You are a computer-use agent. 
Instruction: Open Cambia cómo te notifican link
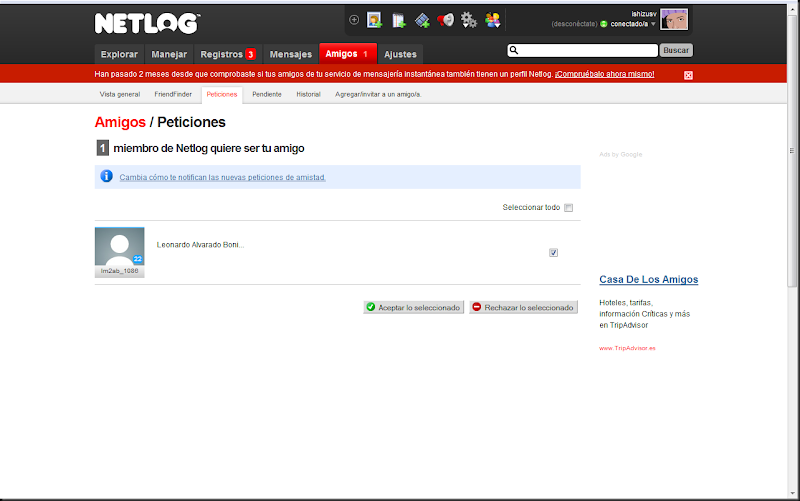222,178
